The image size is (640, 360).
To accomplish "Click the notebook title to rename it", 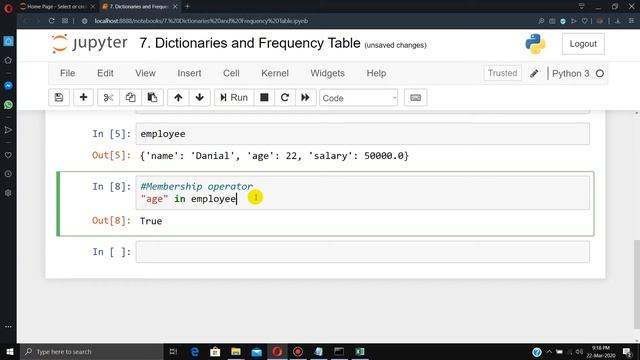I will pyautogui.click(x=250, y=43).
